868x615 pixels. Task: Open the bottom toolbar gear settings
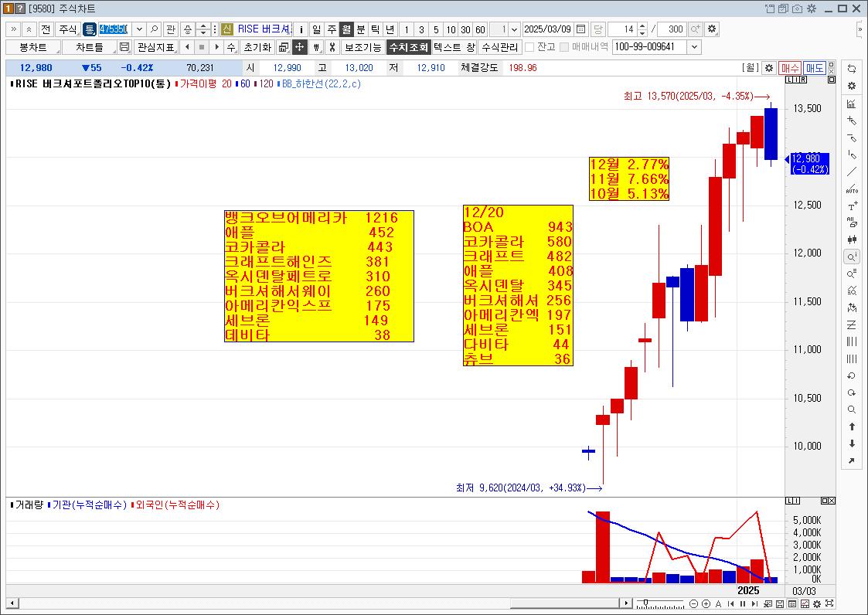click(816, 604)
